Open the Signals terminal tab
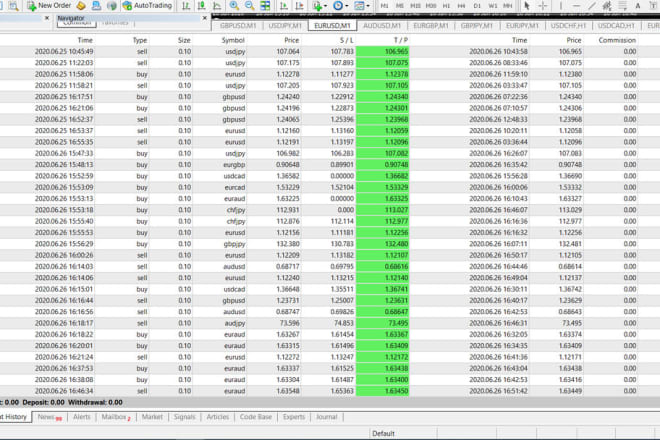 click(184, 417)
